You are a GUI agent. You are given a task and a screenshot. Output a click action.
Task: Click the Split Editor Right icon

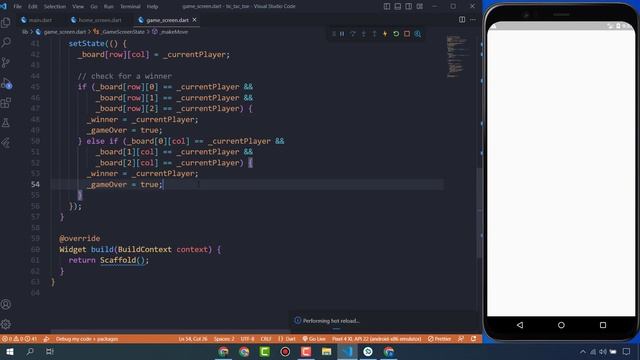click(462, 20)
